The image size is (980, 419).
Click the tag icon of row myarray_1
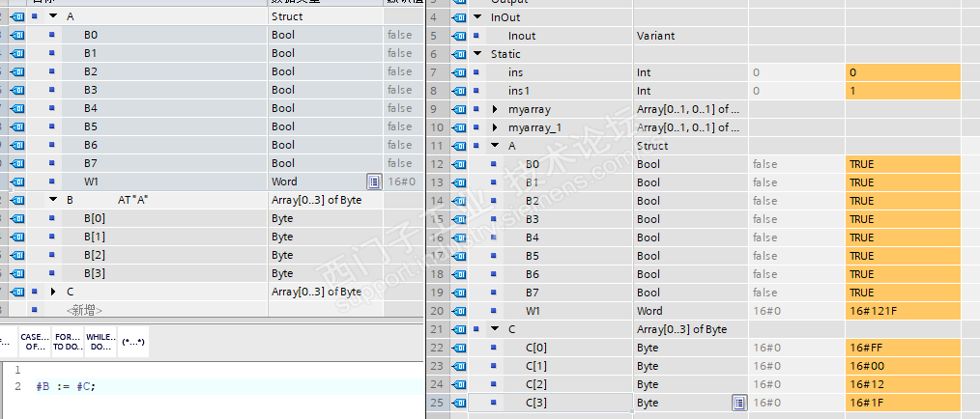click(x=459, y=127)
